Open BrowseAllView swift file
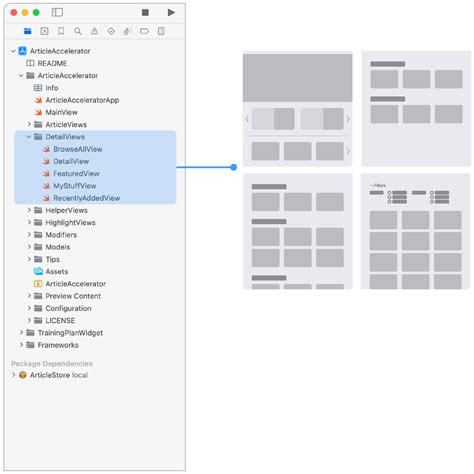Screen dimensions: 474x474 point(78,149)
